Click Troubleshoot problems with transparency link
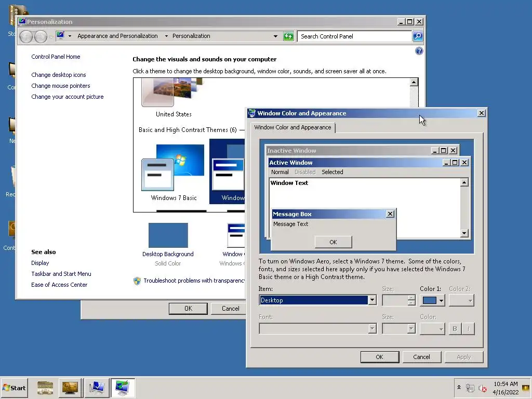The height and width of the screenshot is (399, 532). tap(194, 281)
